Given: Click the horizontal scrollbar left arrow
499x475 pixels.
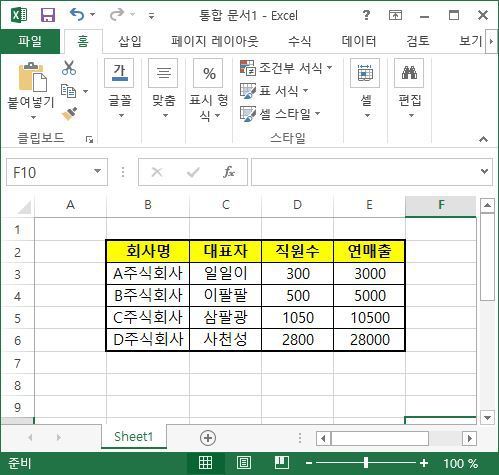Looking at the screenshot, I should click(323, 438).
